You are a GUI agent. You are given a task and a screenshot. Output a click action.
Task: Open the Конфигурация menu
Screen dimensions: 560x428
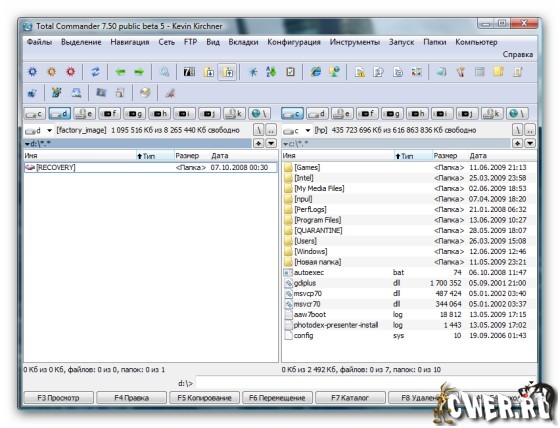click(x=294, y=42)
